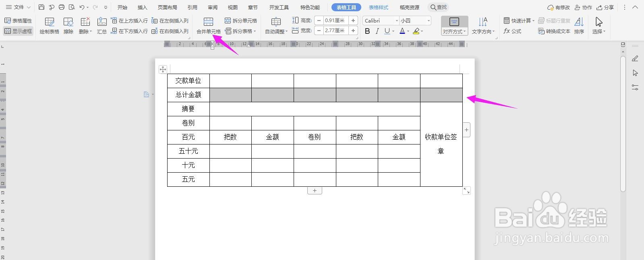Image resolution: width=644 pixels, height=260 pixels.
Task: Switch to the 表格样式 tab
Action: coord(379,7)
